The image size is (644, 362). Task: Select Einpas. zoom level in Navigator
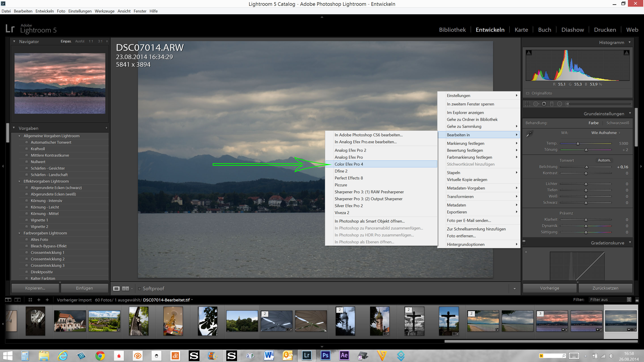point(66,42)
